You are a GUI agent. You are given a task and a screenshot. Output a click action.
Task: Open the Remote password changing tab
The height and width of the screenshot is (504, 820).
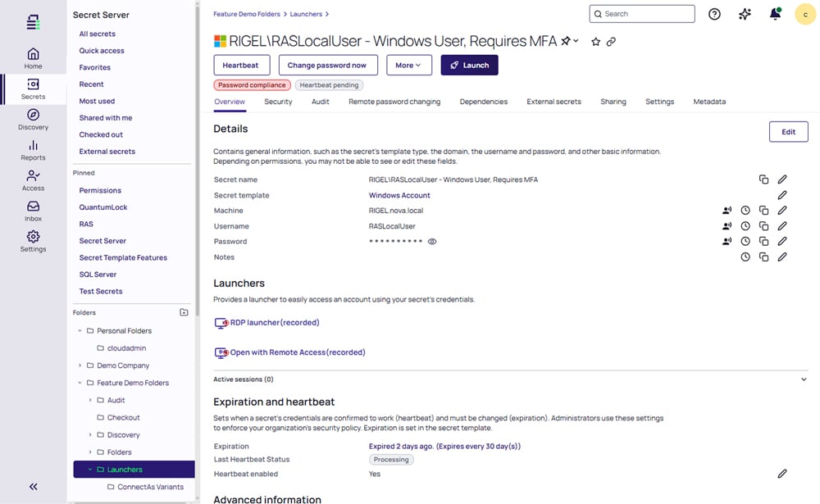(x=394, y=102)
